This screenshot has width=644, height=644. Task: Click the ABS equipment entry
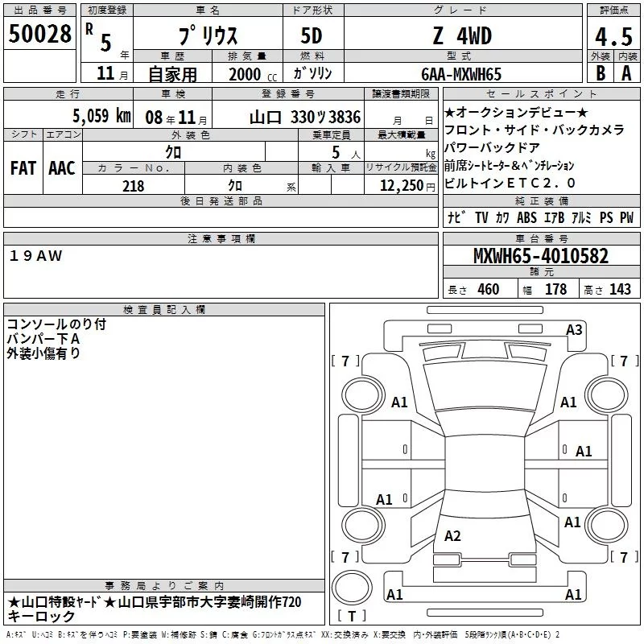click(526, 217)
